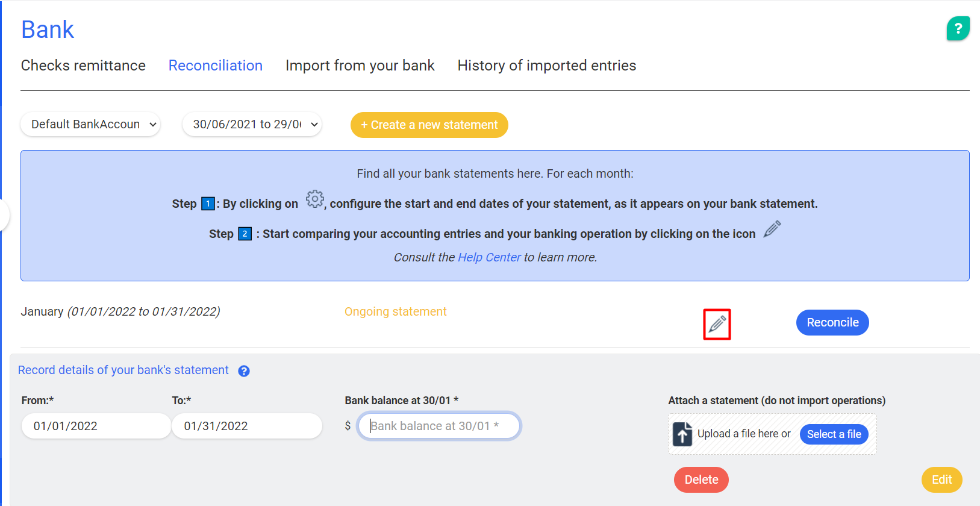This screenshot has height=506, width=980.
Task: Click the pencil edit icon for January statement
Action: 717,324
